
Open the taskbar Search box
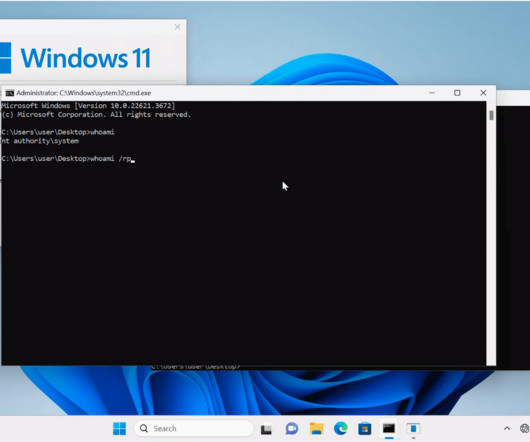(x=194, y=428)
